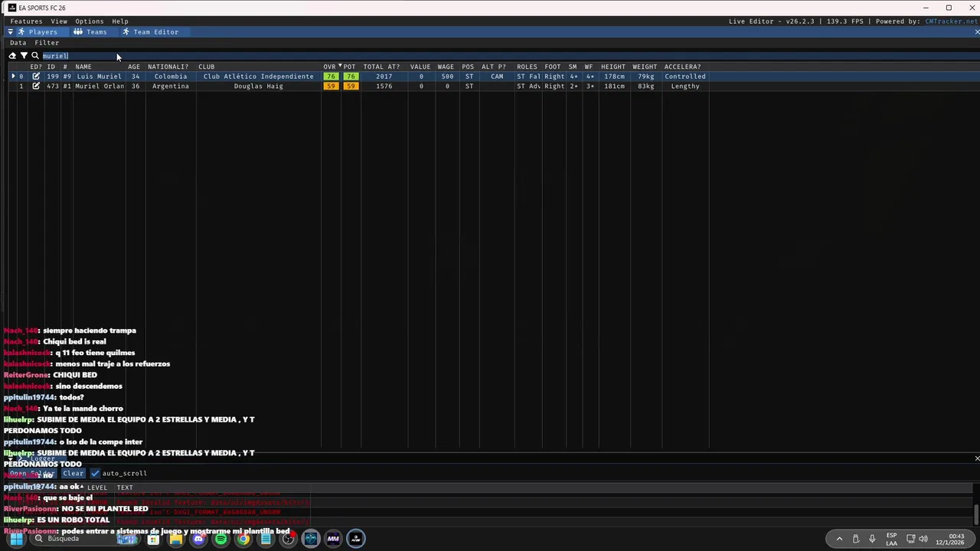This screenshot has height=551, width=980.
Task: Open the CMTracker.net link
Action: 951,21
